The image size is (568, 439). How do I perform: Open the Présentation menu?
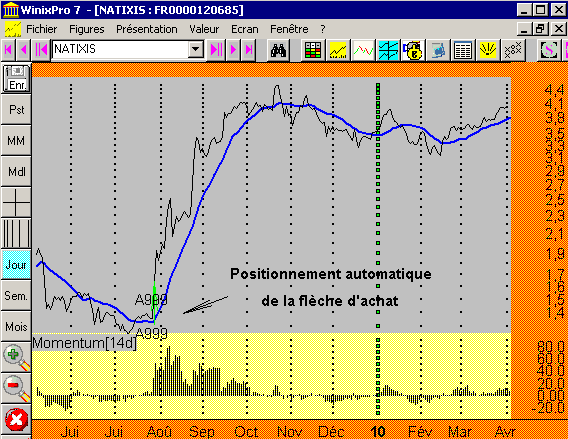147,29
